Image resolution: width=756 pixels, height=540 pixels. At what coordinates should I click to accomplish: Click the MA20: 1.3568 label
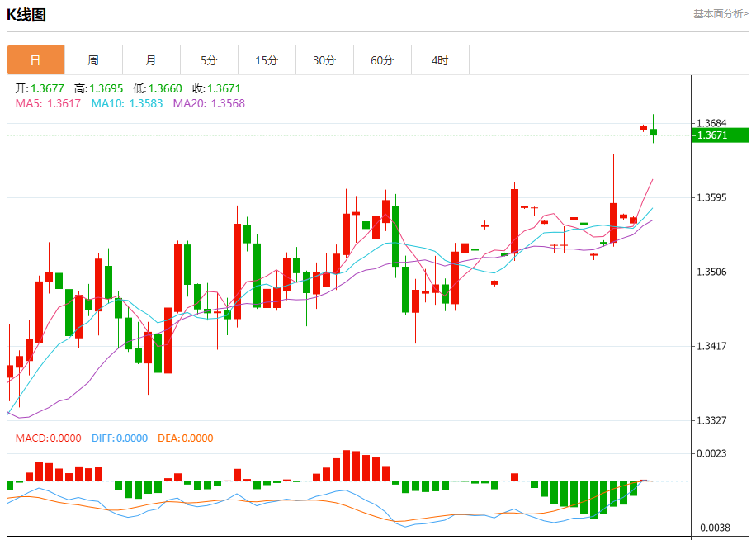point(209,103)
